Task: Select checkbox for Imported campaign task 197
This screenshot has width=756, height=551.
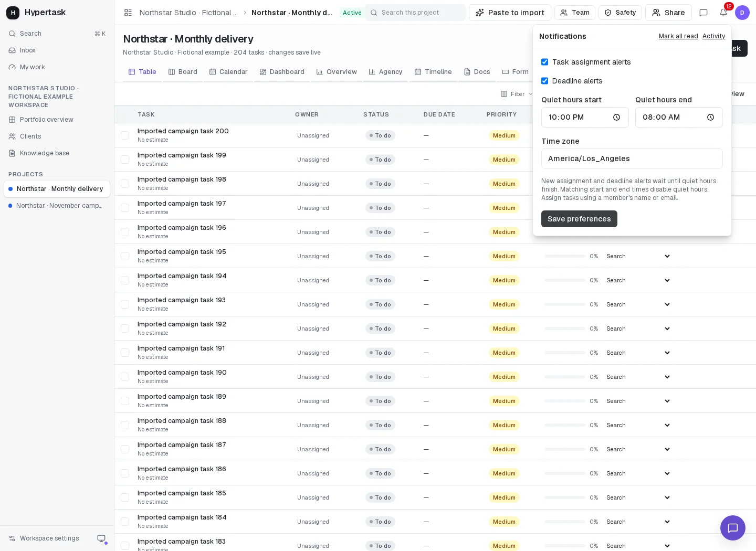Action: [125, 208]
